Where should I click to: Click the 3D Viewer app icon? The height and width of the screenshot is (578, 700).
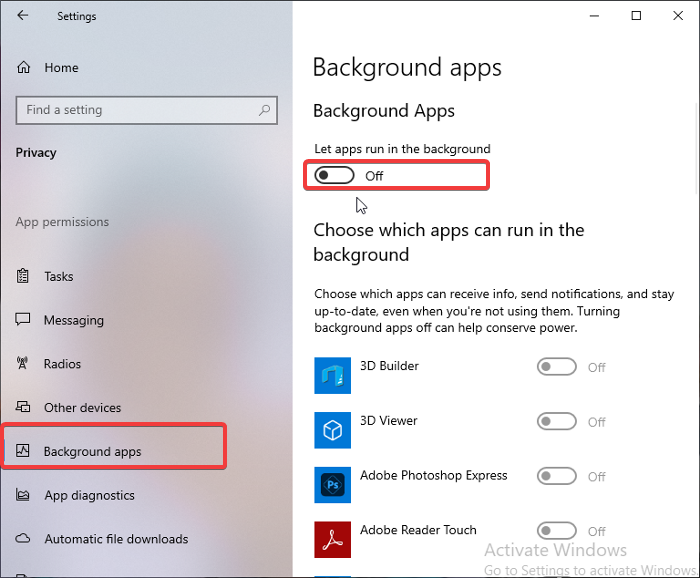(333, 430)
